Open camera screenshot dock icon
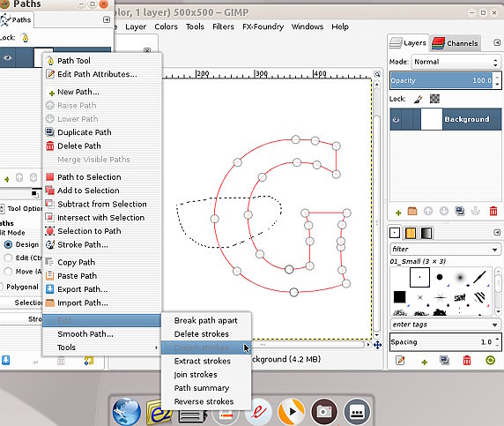Viewport: 504px width, 426px height. [x=324, y=412]
